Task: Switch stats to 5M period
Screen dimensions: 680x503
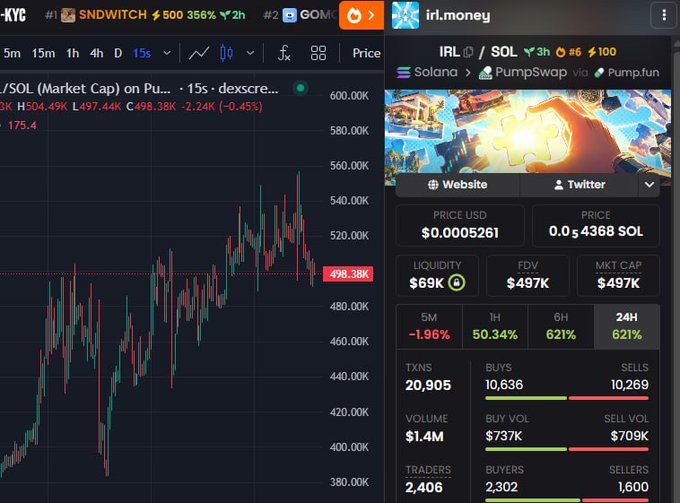Action: click(429, 327)
